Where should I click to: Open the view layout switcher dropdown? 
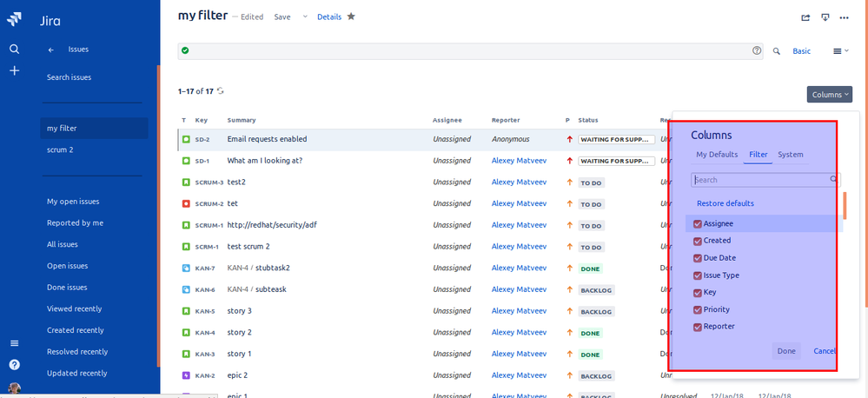point(841,51)
